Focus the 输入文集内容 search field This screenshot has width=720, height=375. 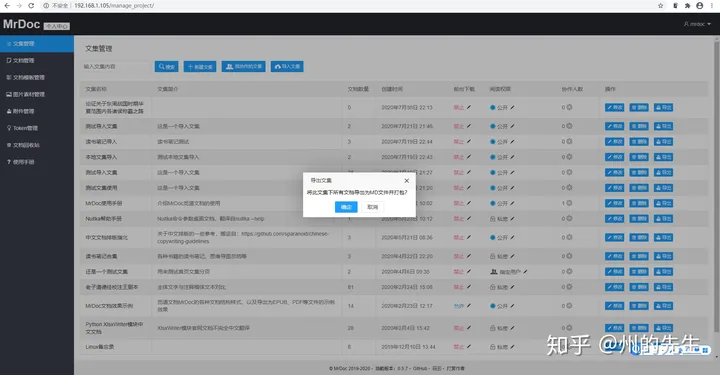pyautogui.click(x=116, y=67)
